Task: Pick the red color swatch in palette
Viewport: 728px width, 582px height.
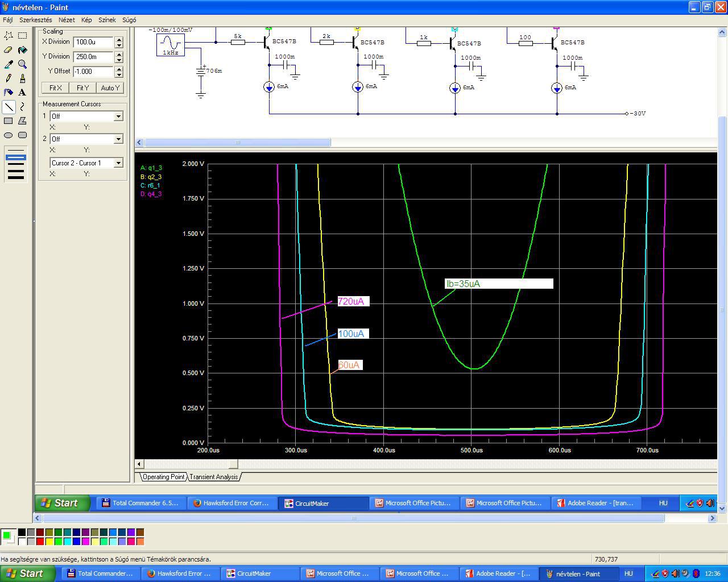Action: (40, 541)
